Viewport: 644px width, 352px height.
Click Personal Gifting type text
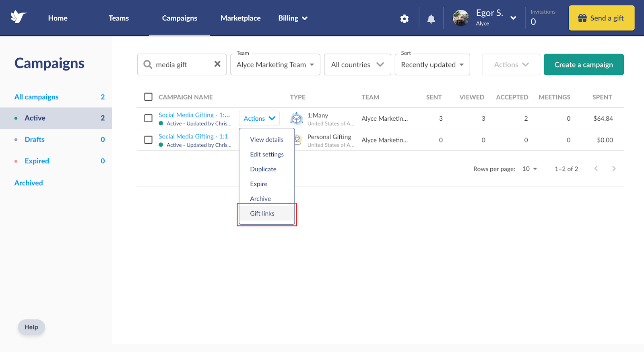(x=329, y=137)
